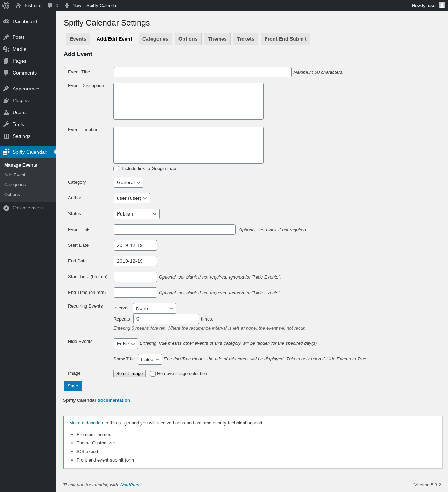Open the Show Title dropdown

[150, 359]
